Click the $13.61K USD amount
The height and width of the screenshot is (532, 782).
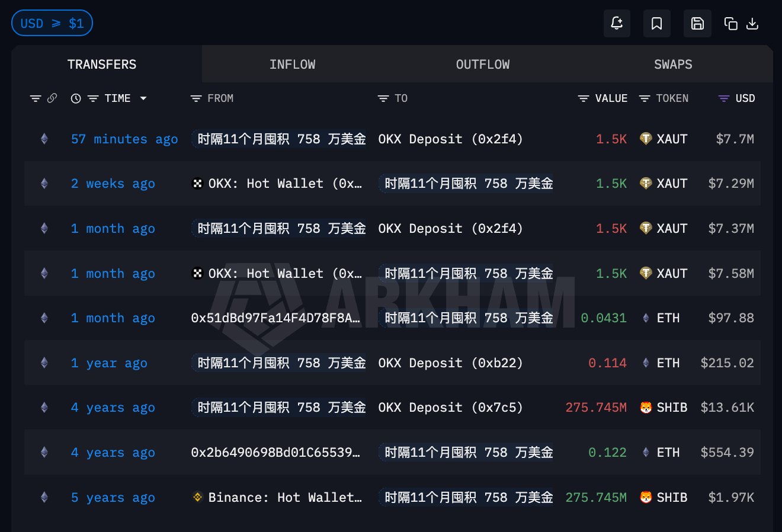tap(727, 408)
